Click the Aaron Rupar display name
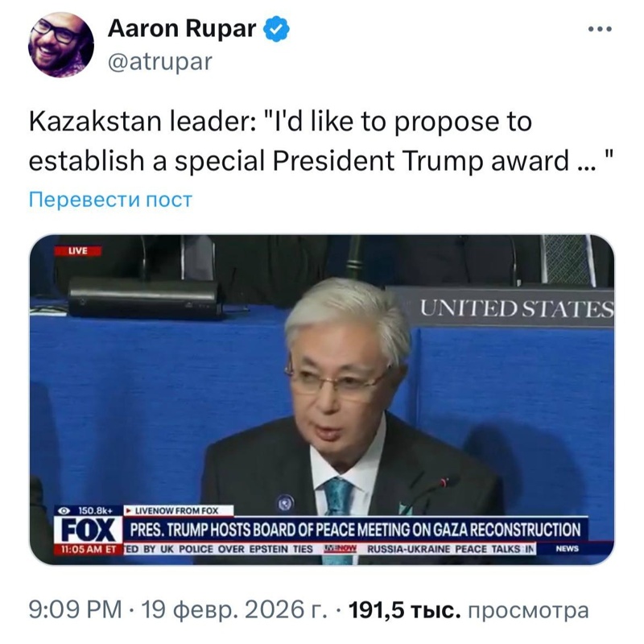 [182, 29]
